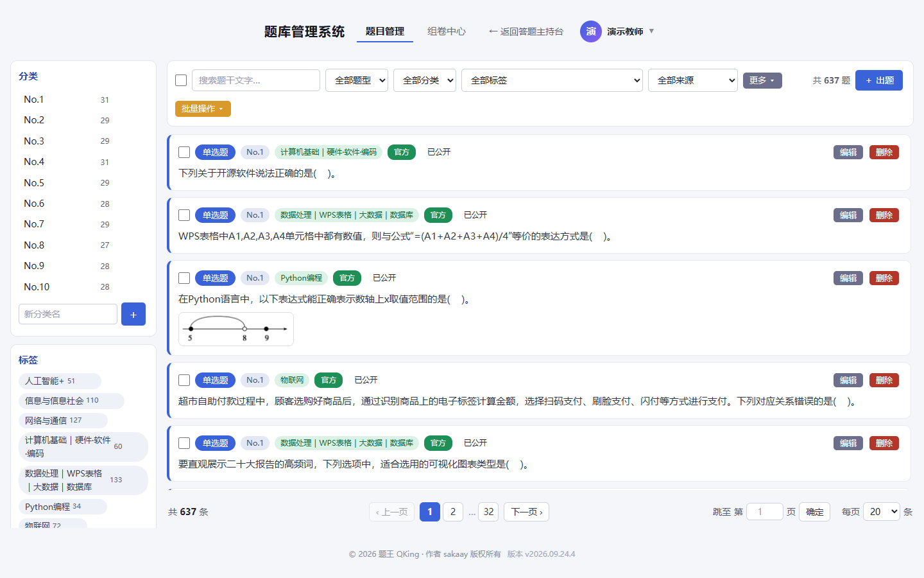Edit the 开源软件 question
The height and width of the screenshot is (578, 924).
(848, 152)
